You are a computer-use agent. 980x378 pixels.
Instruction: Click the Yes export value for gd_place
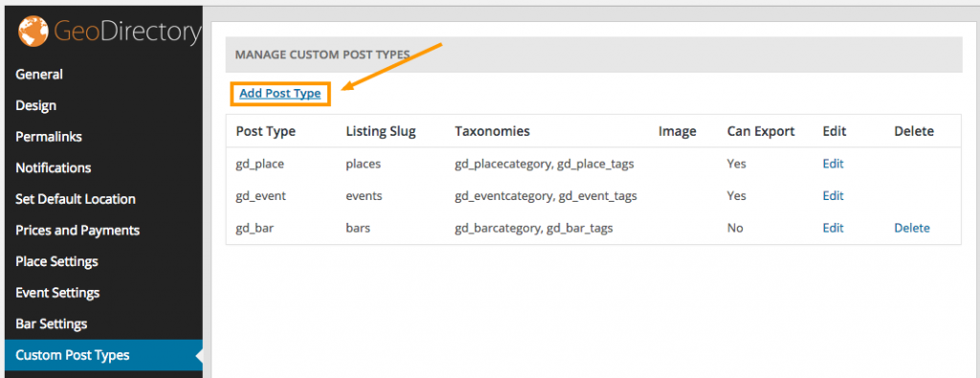(736, 164)
